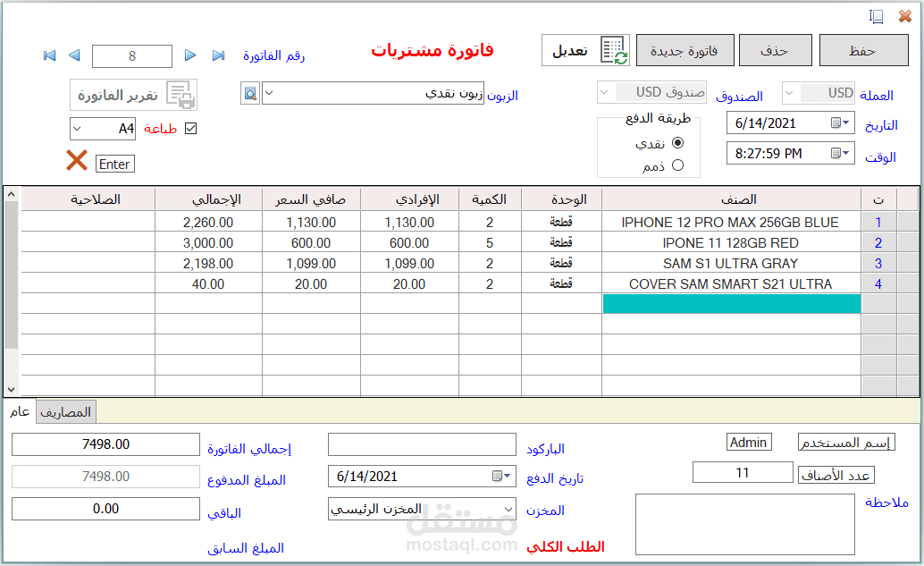The width and height of the screenshot is (924, 566).
Task: Click the ملاحظة notes text area
Action: [x=745, y=524]
